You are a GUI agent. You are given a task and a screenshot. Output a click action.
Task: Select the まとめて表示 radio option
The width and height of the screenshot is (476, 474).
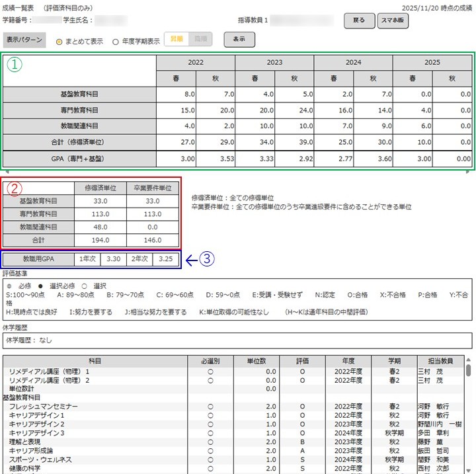point(59,41)
